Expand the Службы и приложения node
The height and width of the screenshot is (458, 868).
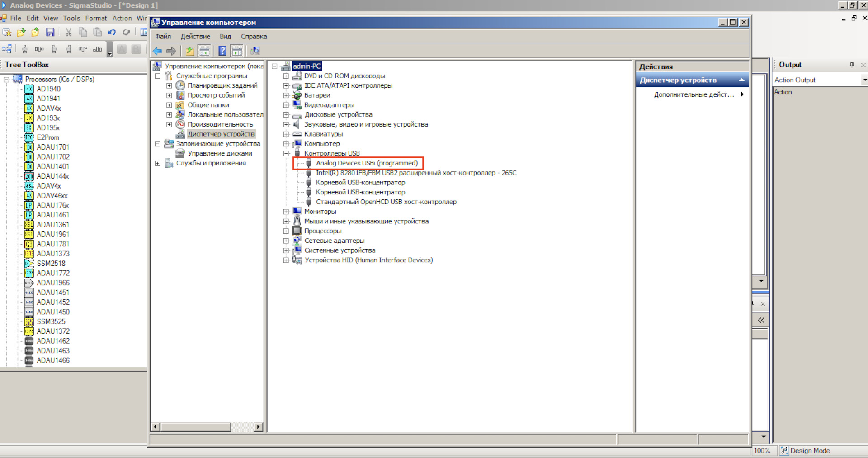(x=158, y=163)
